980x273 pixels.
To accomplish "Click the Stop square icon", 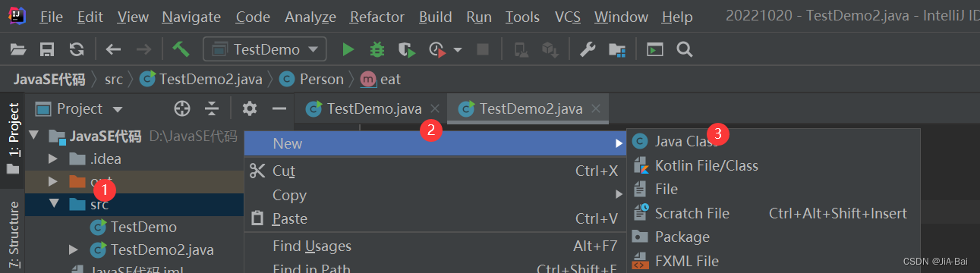I will 482,50.
